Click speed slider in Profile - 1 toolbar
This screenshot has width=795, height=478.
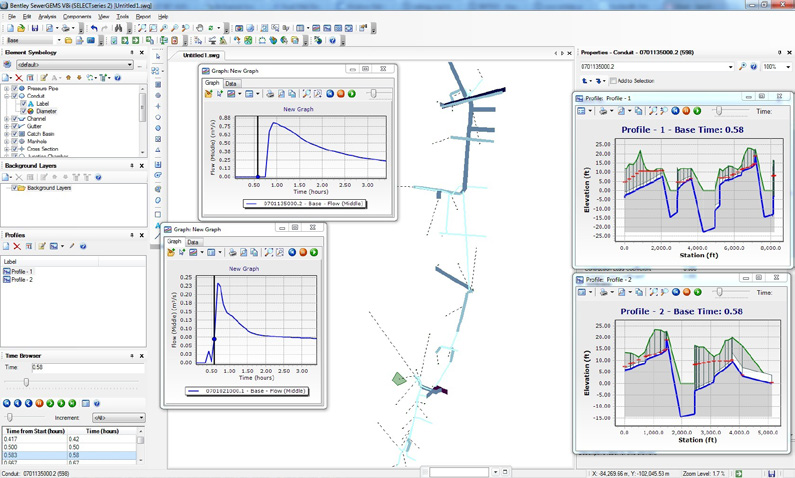click(718, 111)
